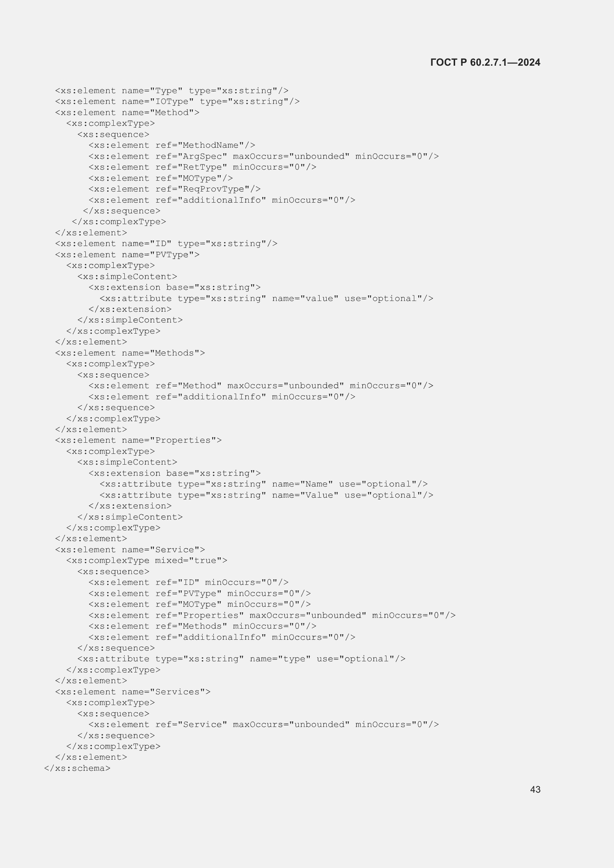This screenshot has height=868, width=614.
Task: Click the attribute name="Name" line
Action: pos(264,484)
